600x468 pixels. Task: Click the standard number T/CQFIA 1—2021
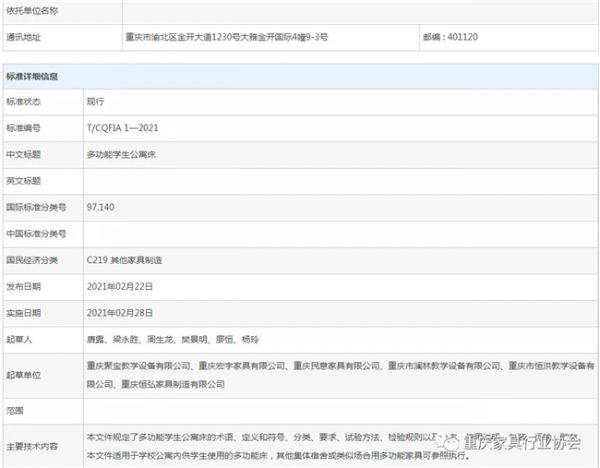tap(122, 128)
